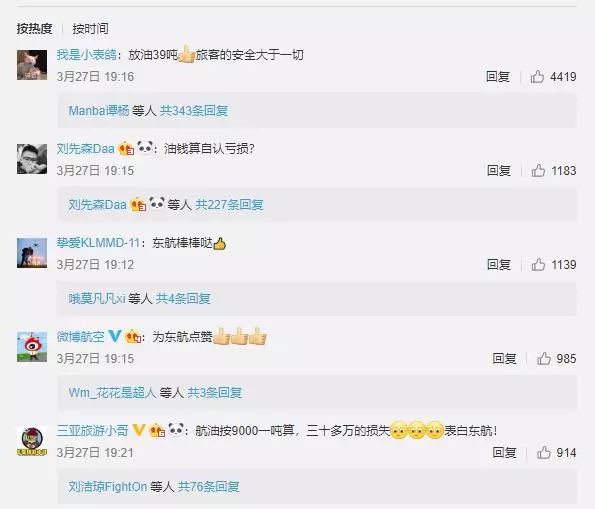Reply to 我是小表鸽's comment
The image size is (595, 509).
pos(497,77)
